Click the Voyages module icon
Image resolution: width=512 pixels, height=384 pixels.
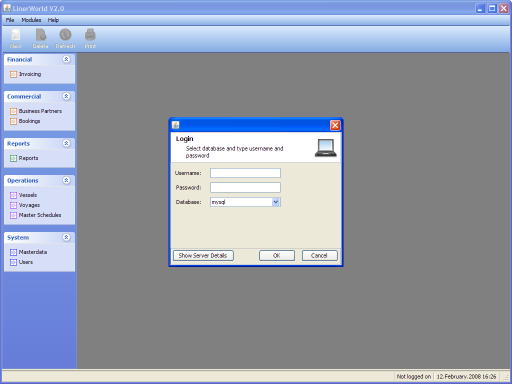pyautogui.click(x=13, y=205)
